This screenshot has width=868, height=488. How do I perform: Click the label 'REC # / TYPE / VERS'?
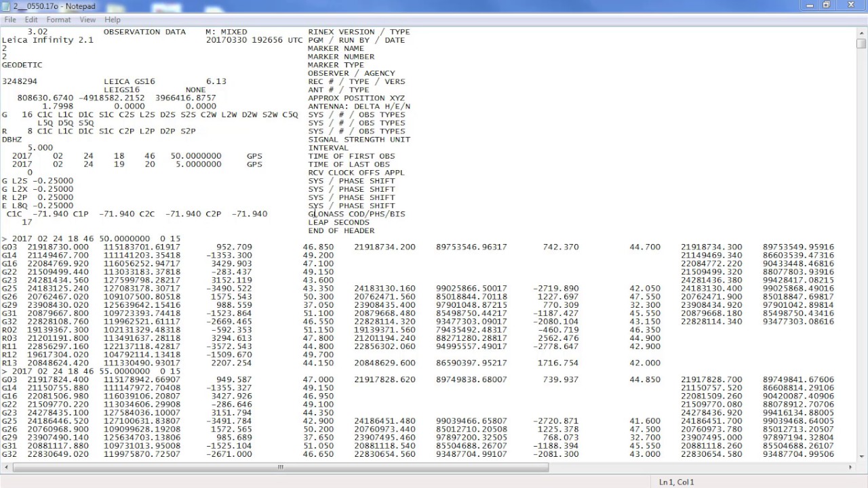click(x=356, y=81)
